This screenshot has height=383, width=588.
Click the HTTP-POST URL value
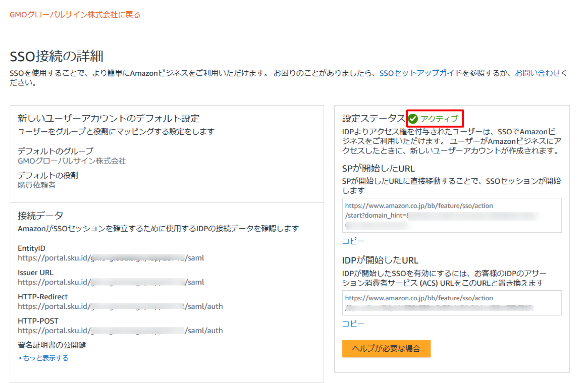(120, 330)
